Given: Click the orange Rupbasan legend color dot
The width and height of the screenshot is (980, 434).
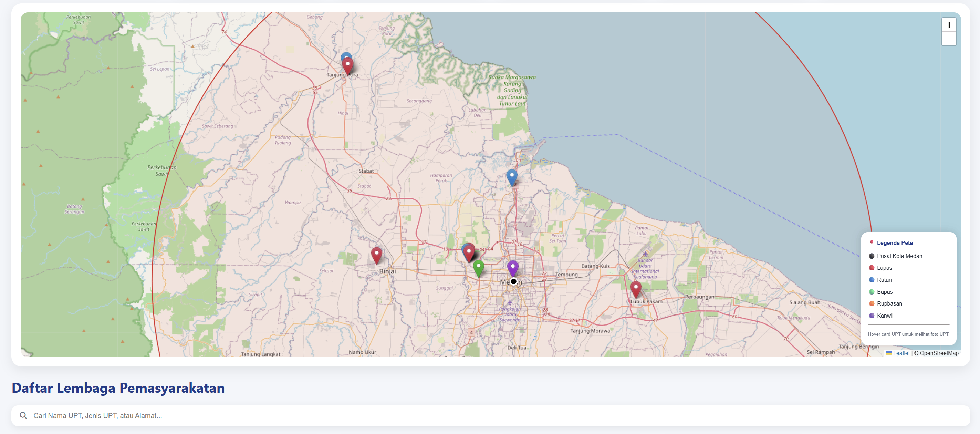Looking at the screenshot, I should tap(871, 303).
